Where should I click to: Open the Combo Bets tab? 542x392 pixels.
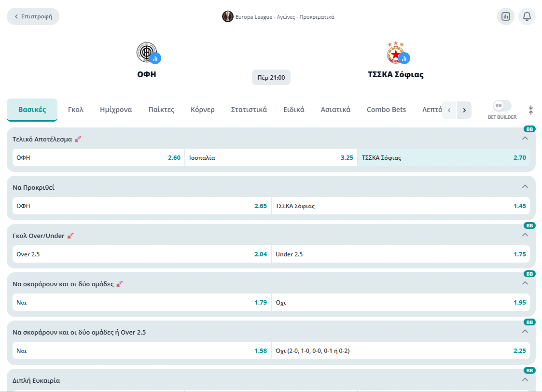click(386, 110)
